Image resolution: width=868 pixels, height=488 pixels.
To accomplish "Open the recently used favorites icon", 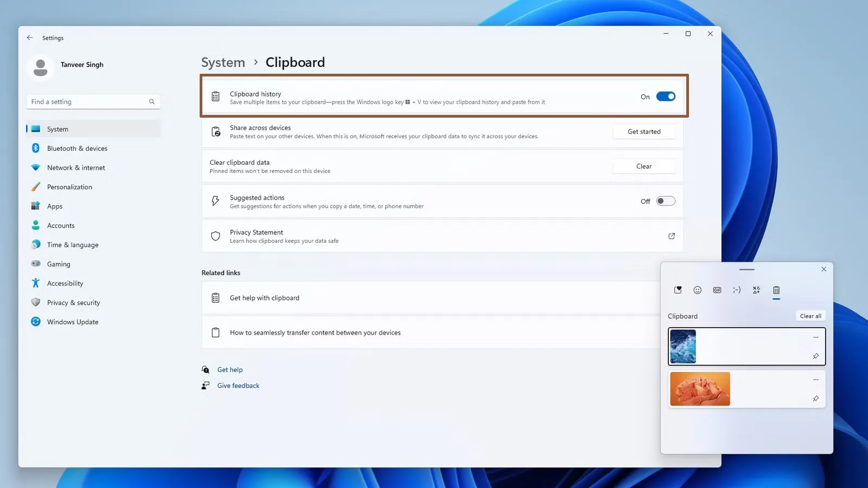I will pyautogui.click(x=678, y=290).
